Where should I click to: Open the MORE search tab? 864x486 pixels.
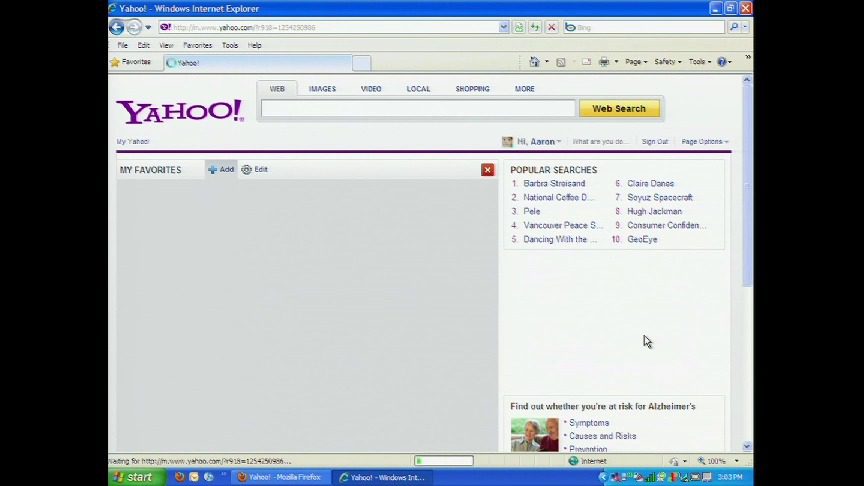[525, 89]
